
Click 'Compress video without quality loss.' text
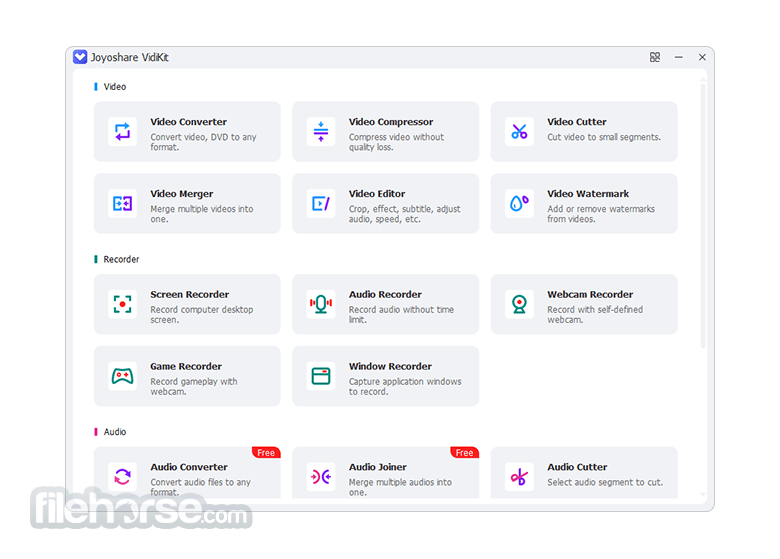click(396, 142)
